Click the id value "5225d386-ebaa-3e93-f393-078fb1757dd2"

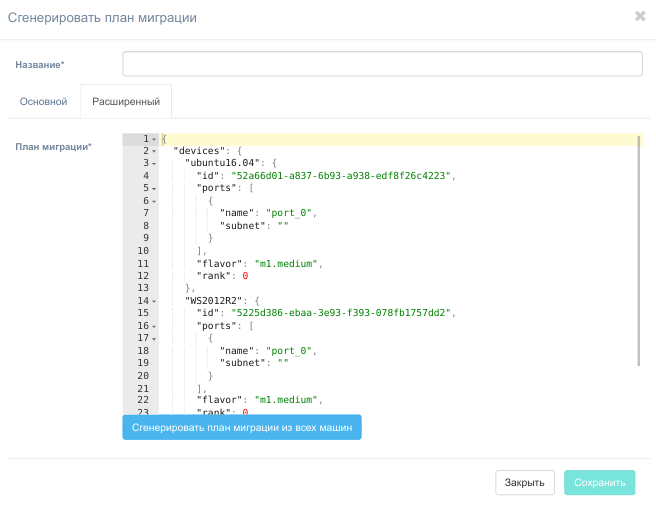(341, 313)
